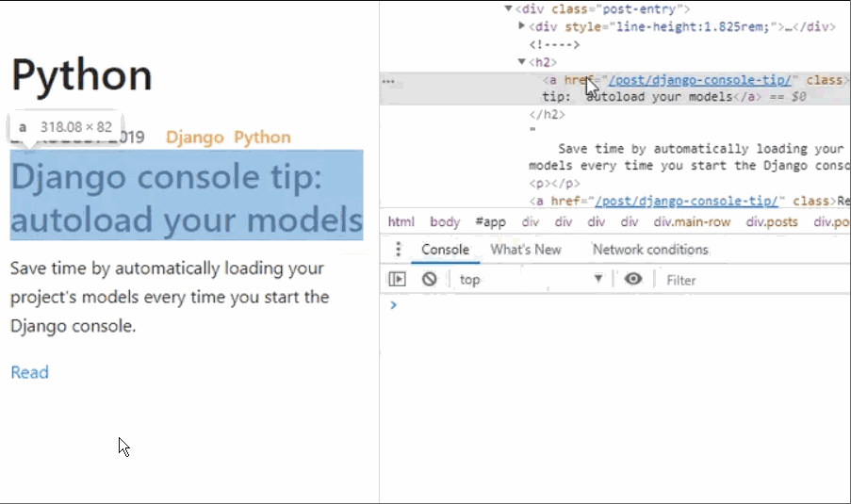Select html in the breadcrumb bar
This screenshot has height=504, width=851.
coord(401,222)
